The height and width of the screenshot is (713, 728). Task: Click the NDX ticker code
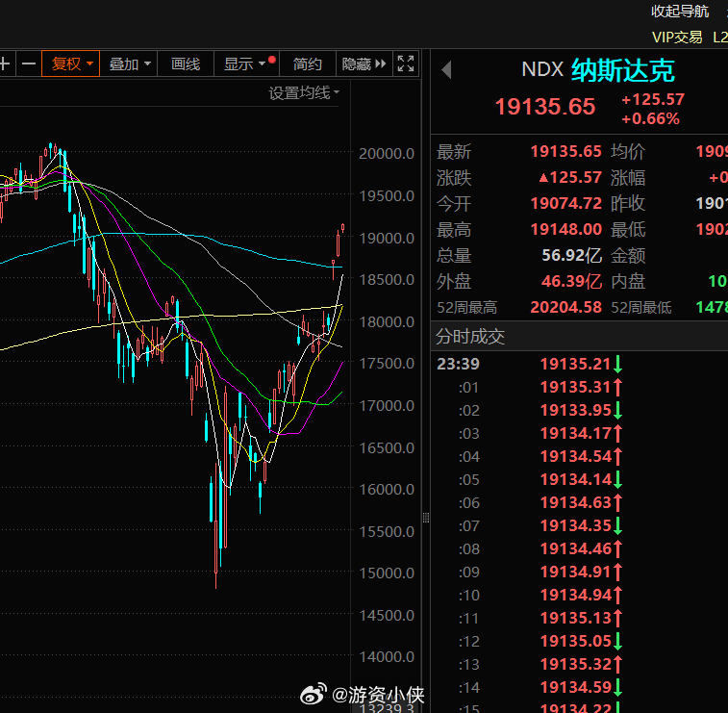click(542, 69)
